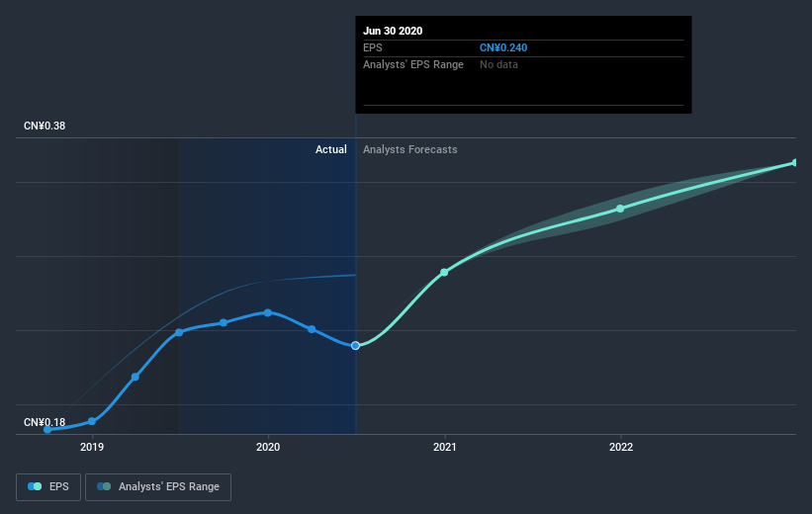Click the 2020 x-axis label
Image resolution: width=812 pixels, height=514 pixels.
click(x=268, y=447)
